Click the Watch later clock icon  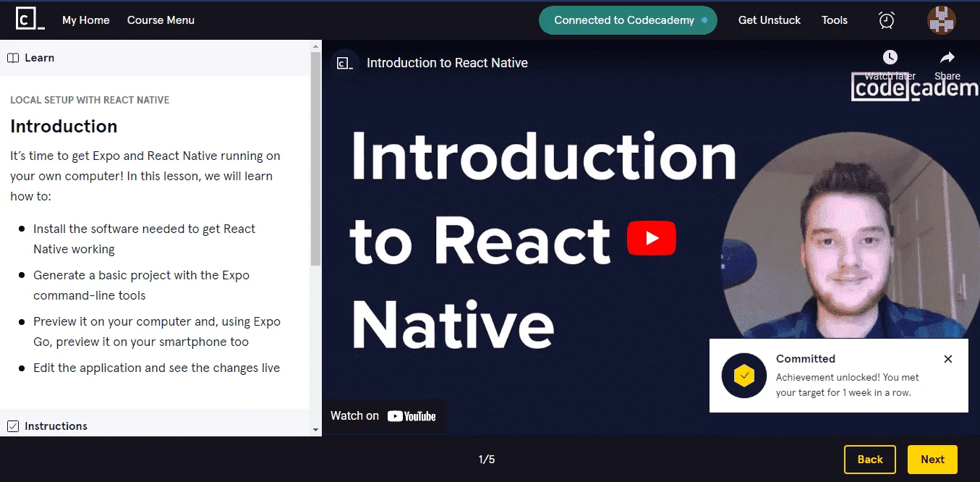click(890, 57)
